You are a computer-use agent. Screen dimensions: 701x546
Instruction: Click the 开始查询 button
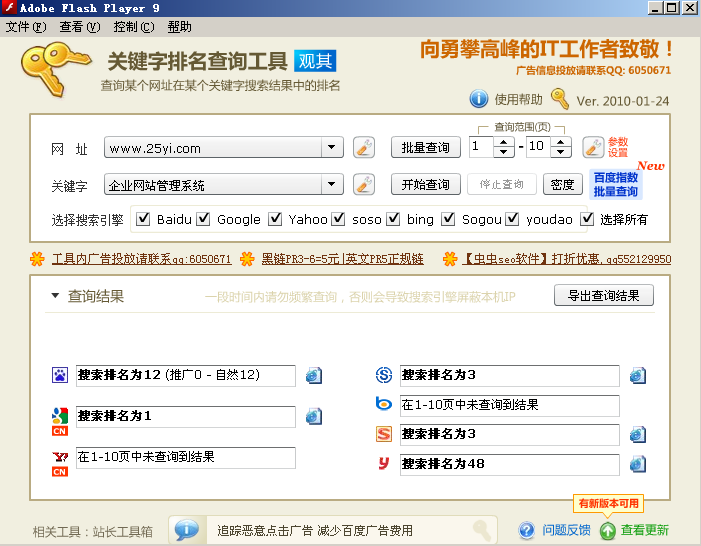(426, 184)
